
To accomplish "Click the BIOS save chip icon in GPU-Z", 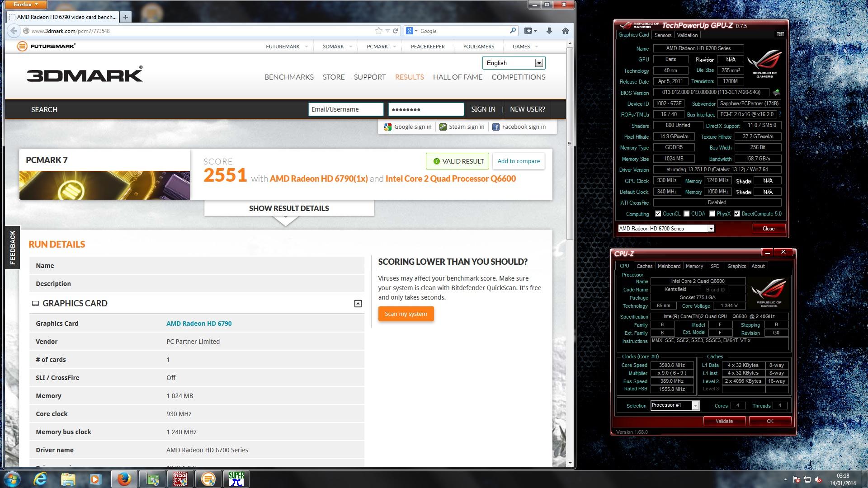I will (x=776, y=92).
